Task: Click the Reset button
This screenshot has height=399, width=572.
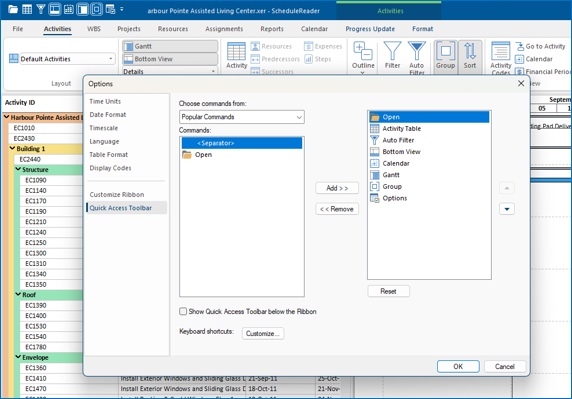Action: click(x=389, y=291)
